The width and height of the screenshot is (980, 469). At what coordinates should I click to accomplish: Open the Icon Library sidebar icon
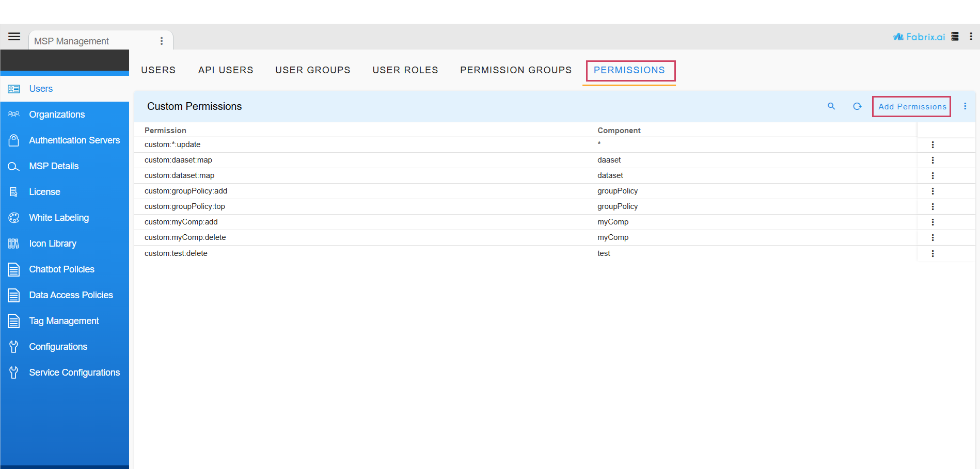click(x=13, y=243)
